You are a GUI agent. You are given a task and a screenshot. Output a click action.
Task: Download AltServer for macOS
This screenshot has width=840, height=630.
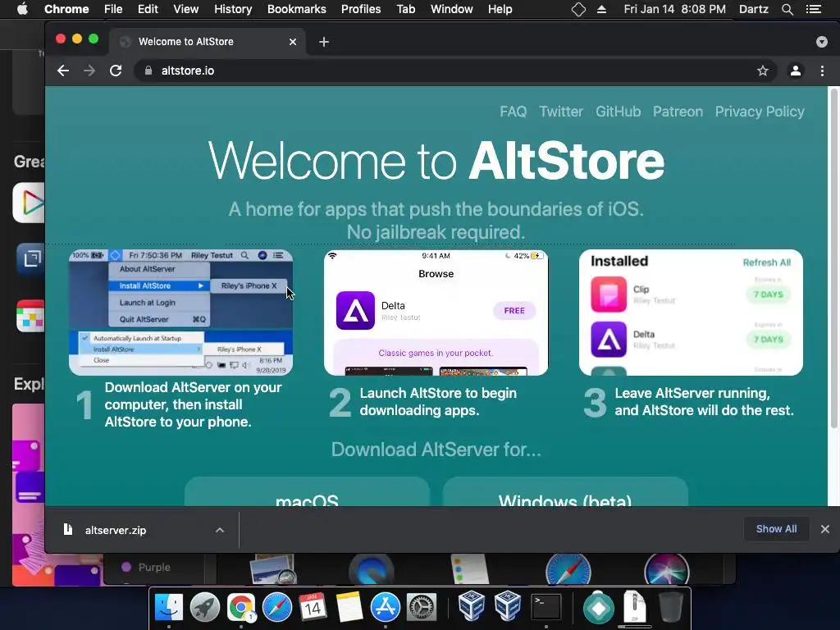click(307, 492)
